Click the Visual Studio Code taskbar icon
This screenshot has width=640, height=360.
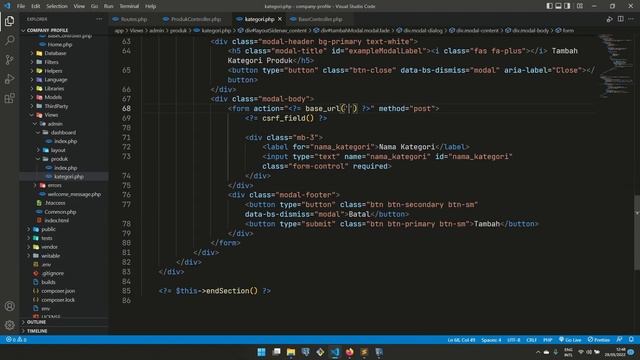(335, 352)
